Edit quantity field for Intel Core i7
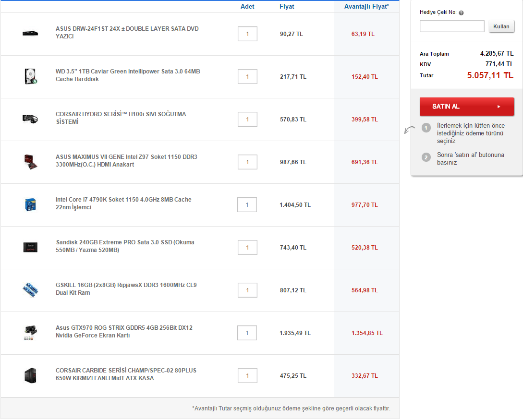Image resolution: width=523 pixels, height=420 pixels. (x=247, y=204)
